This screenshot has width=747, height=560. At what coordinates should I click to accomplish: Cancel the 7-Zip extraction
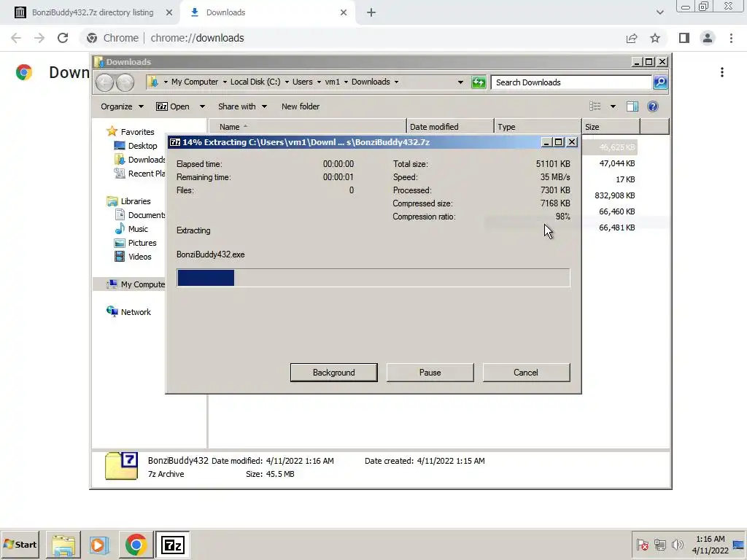coord(526,373)
